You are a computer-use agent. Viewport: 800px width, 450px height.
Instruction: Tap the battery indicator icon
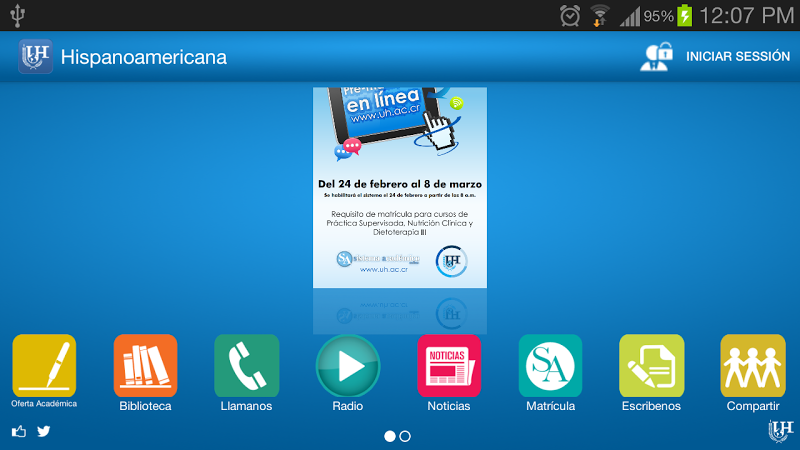(684, 15)
